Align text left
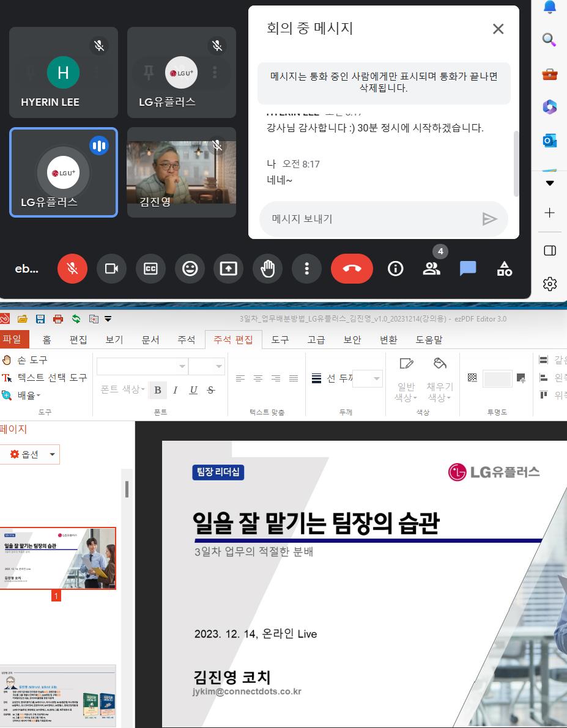This screenshot has width=567, height=728. coord(240,378)
